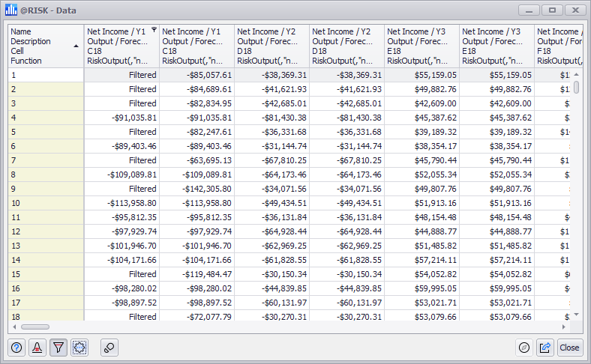Click the export arrow icon
The image size is (591, 364).
pos(544,348)
